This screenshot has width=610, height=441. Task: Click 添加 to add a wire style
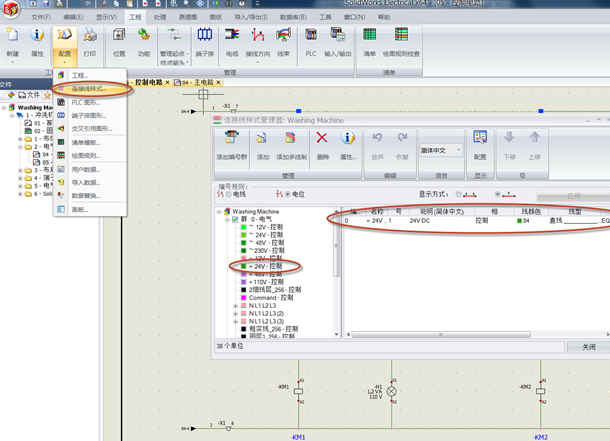[262, 138]
